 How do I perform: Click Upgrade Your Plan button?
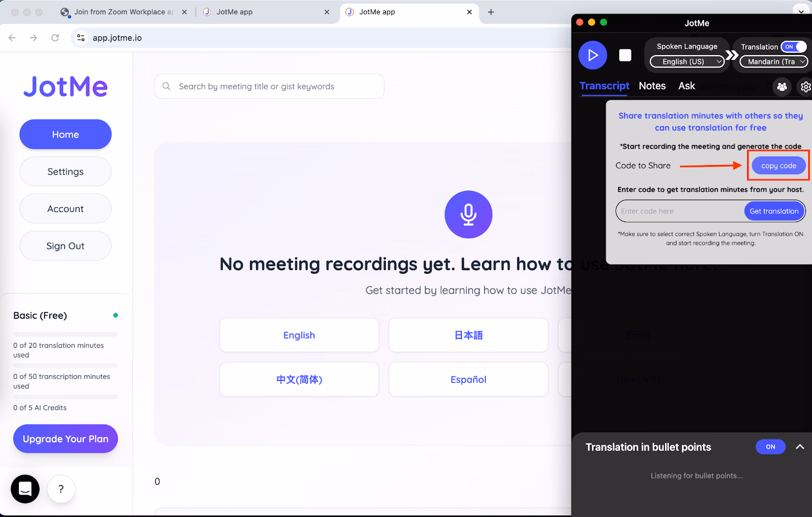65,439
